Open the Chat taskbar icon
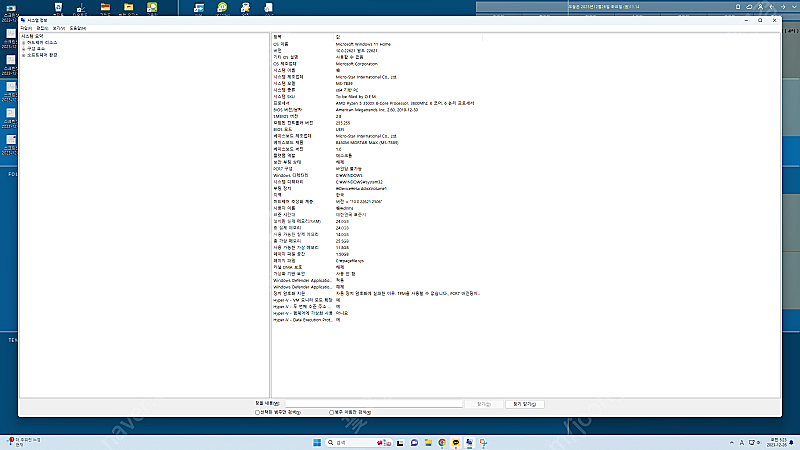This screenshot has height=450, width=800. [x=414, y=442]
